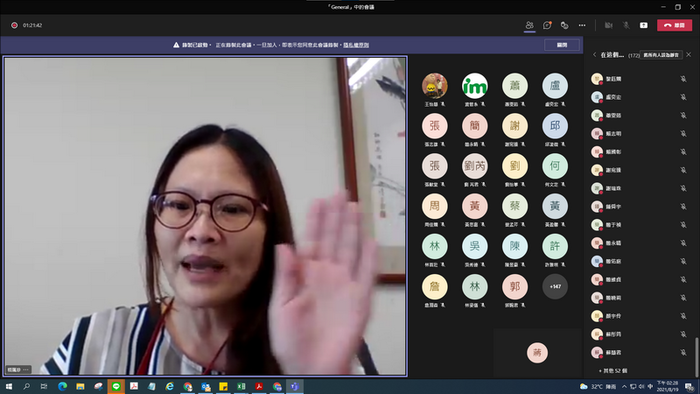The width and height of the screenshot is (700, 394).
Task: Open the taskbar weather widget 32°C
Action: coord(598,386)
